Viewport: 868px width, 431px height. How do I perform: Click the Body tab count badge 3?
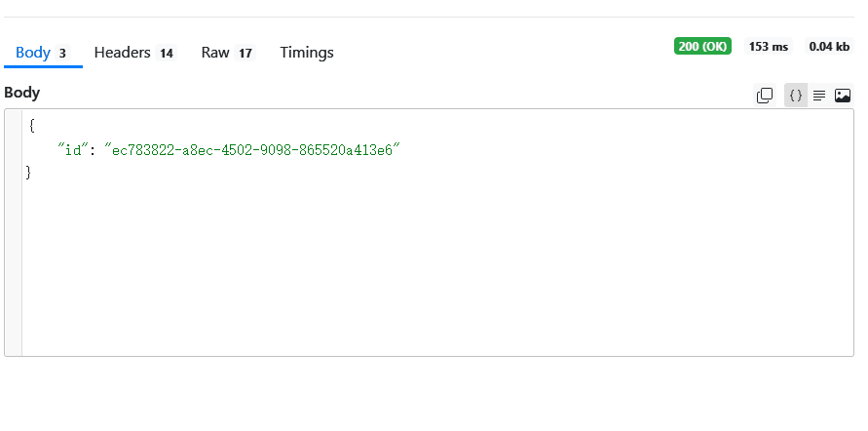tap(62, 54)
